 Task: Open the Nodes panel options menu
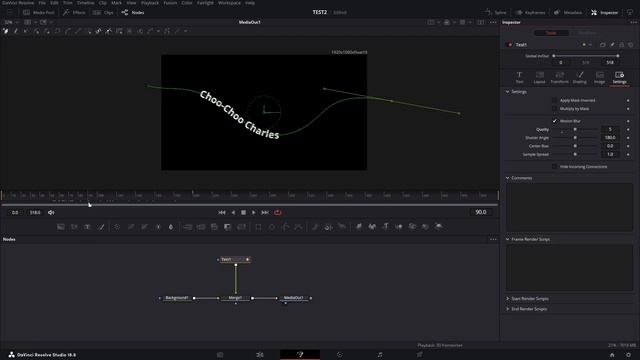pos(493,240)
